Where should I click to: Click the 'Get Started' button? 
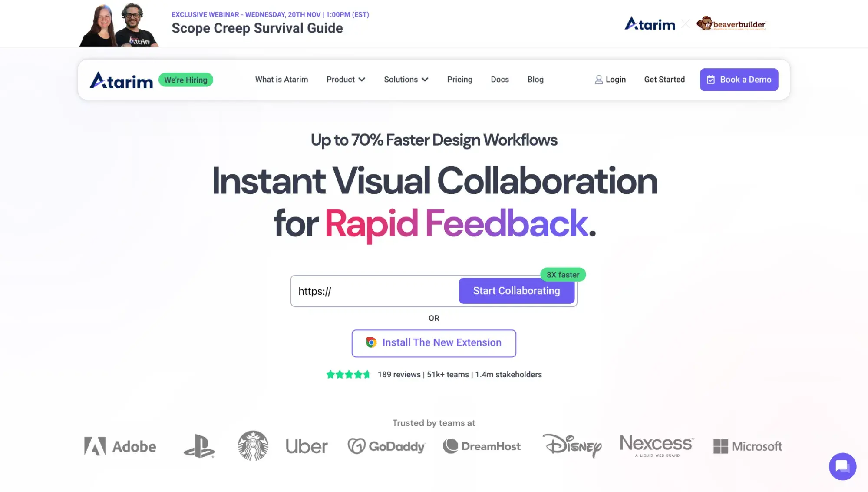coord(664,79)
